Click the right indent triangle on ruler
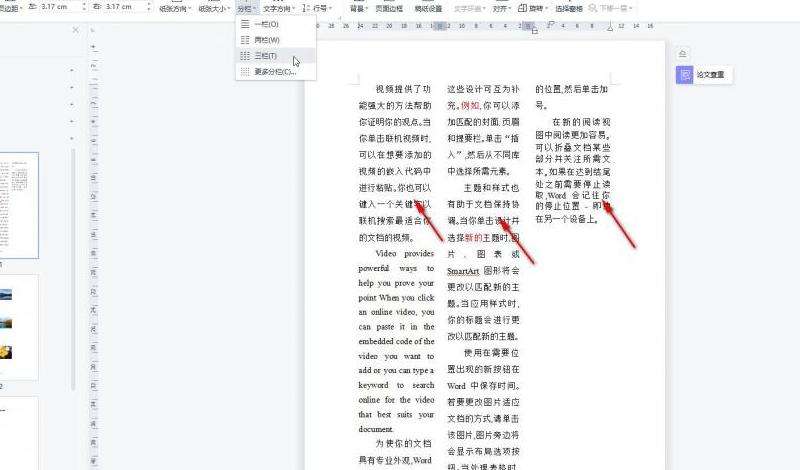Screen dimensions: 800x470 (610, 28)
